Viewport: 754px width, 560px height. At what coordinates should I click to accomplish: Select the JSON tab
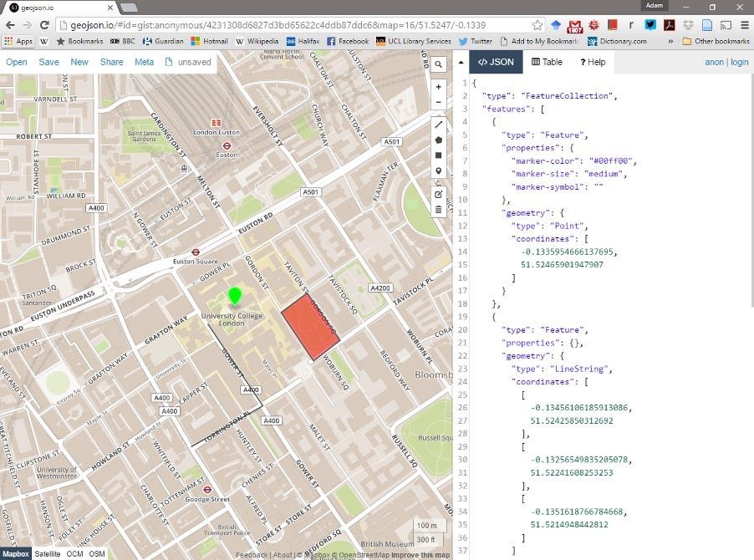(x=497, y=61)
